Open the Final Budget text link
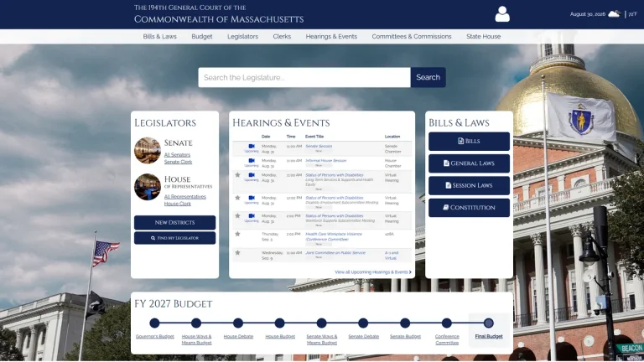Viewport: 644px width, 362px height. tap(489, 336)
